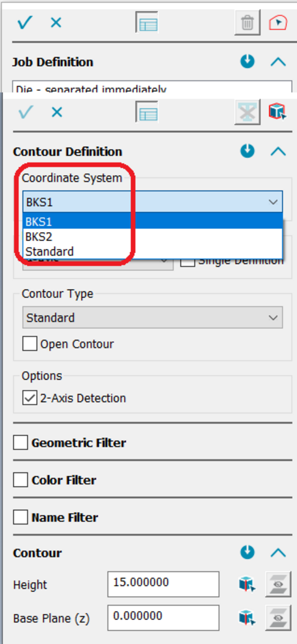This screenshot has height=644, width=297.
Task: Enable the Geometric Filter checkbox
Action: [20, 443]
